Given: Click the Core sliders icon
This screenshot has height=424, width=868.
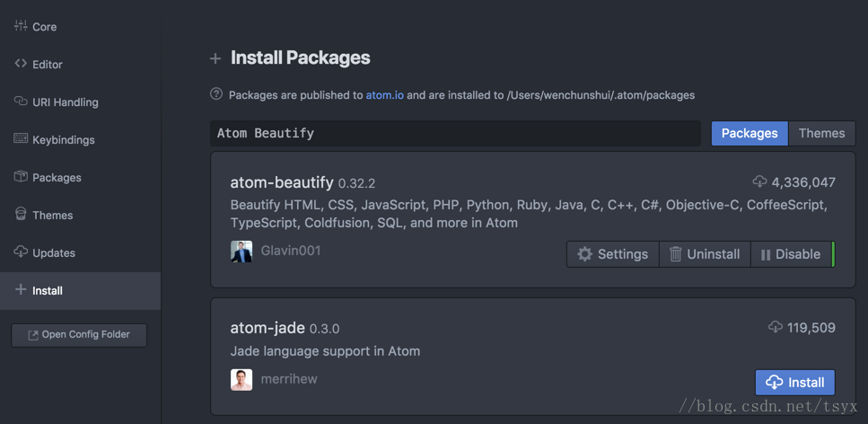Looking at the screenshot, I should pos(21,25).
